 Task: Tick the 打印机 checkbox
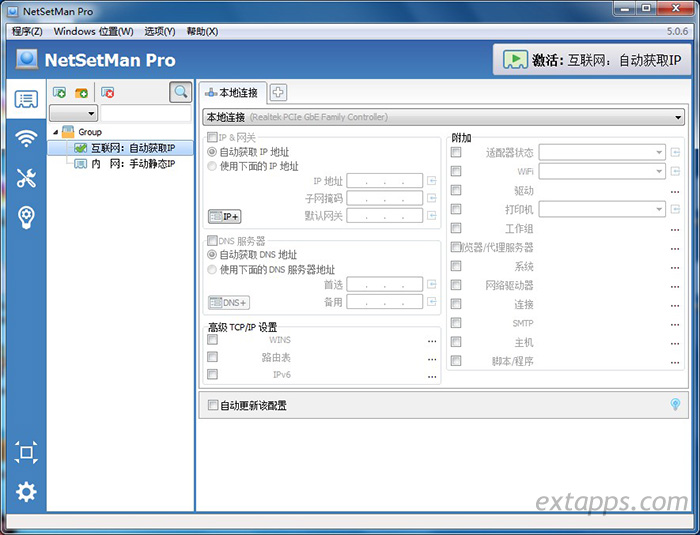tap(456, 209)
